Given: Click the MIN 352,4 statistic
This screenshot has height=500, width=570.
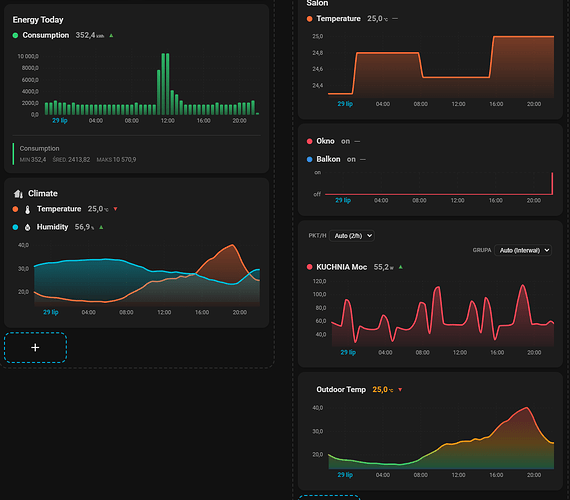Looking at the screenshot, I should point(33,160).
